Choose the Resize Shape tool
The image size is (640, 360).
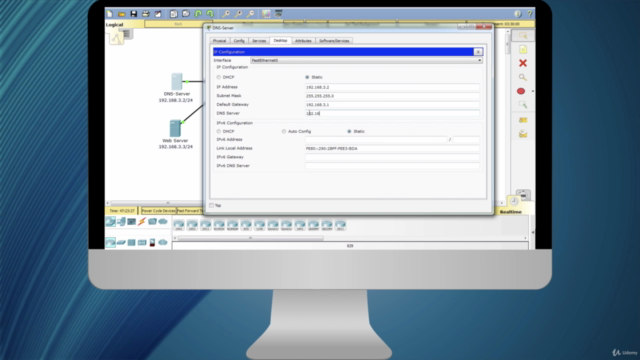coord(523,105)
